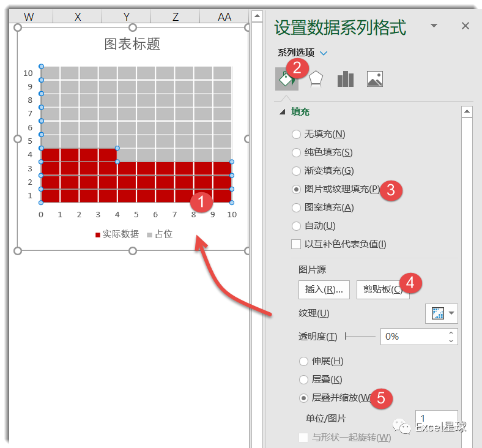
Task: Expand the 系列选项 dropdown
Action: (x=324, y=53)
